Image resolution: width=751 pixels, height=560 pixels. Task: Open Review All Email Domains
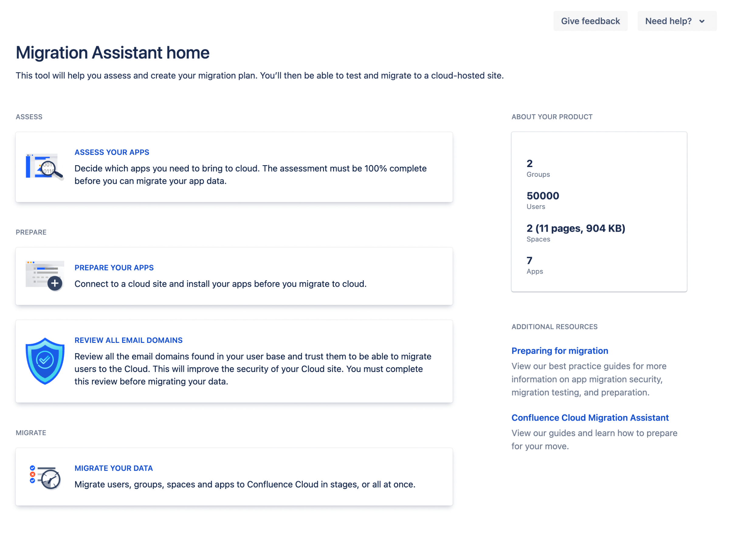tap(128, 340)
